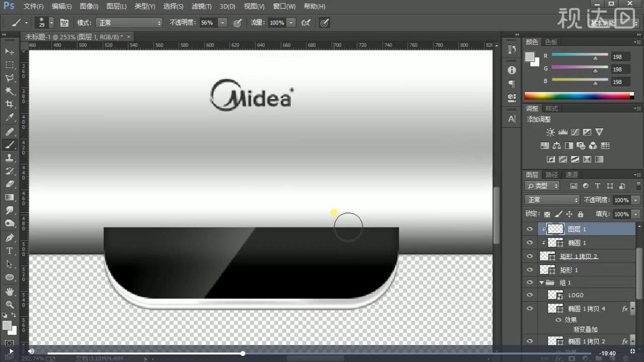This screenshot has width=644, height=362.
Task: Open the Character panel icon
Action: 512,119
